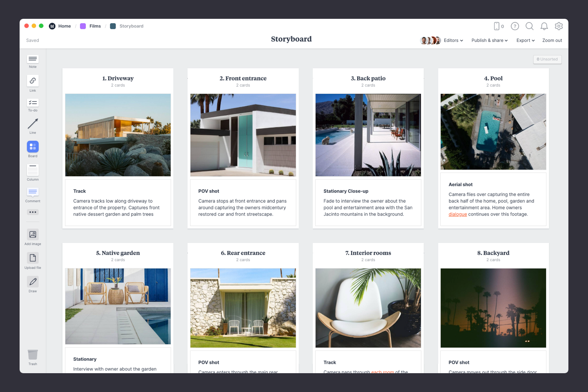Open the Export dropdown
Viewport: 588px width, 392px height.
(525, 40)
